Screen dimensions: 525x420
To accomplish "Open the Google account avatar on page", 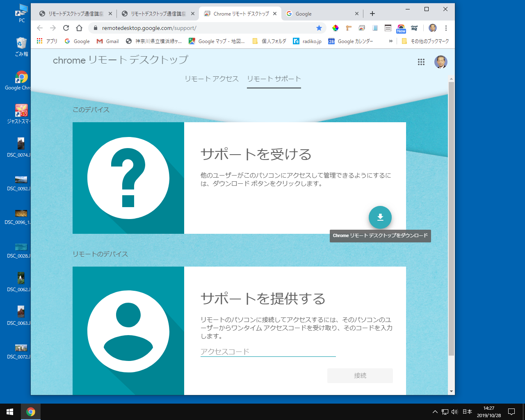I will (x=441, y=62).
